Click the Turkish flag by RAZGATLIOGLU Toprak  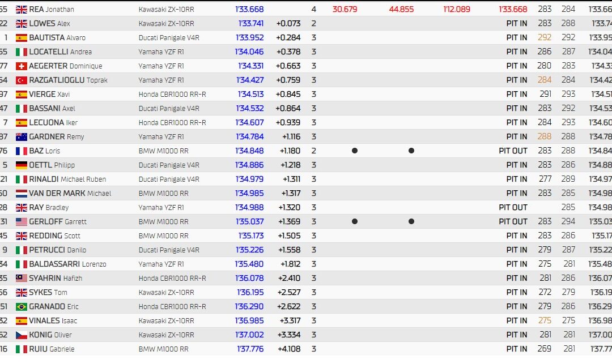(x=22, y=80)
